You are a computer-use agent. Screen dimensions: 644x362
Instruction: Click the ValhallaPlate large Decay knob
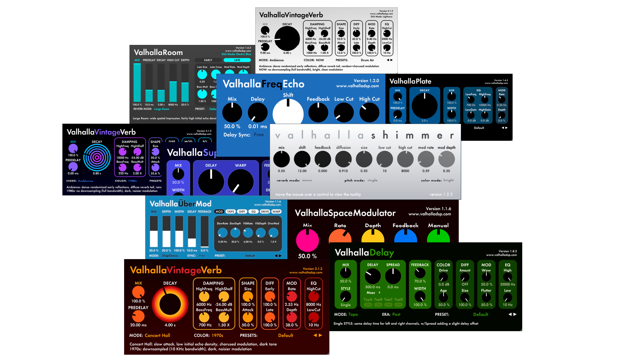(x=424, y=106)
